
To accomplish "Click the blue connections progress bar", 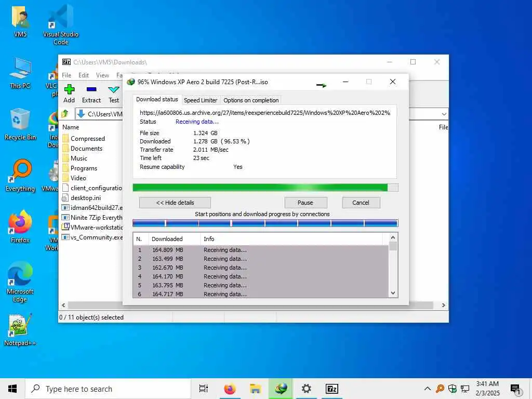I will click(x=265, y=223).
